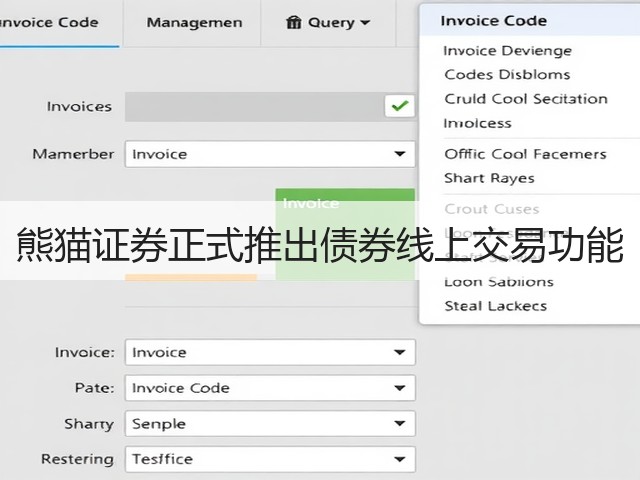The height and width of the screenshot is (480, 640).
Task: Choose Offic Cool Facemers menu entry
Action: 525,154
